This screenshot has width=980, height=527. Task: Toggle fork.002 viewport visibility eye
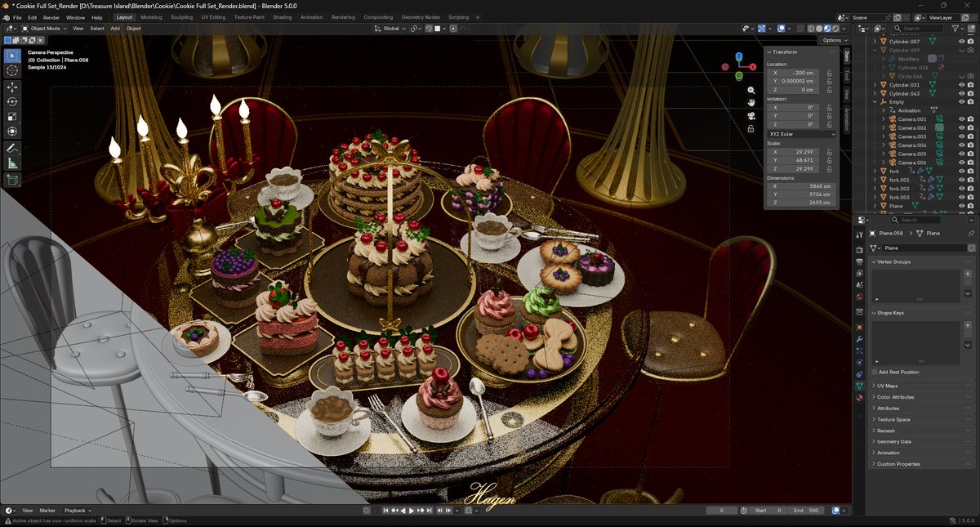click(961, 189)
